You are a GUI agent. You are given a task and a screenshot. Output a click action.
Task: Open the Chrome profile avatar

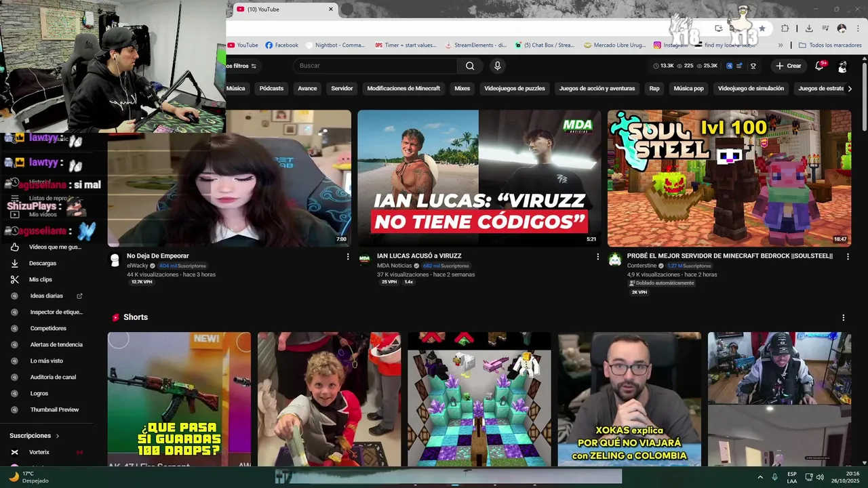(842, 28)
